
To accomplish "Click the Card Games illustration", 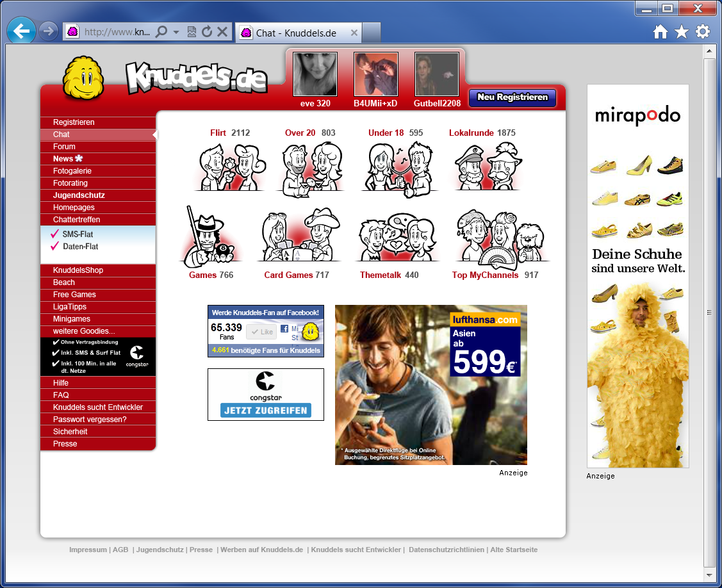I will (299, 235).
